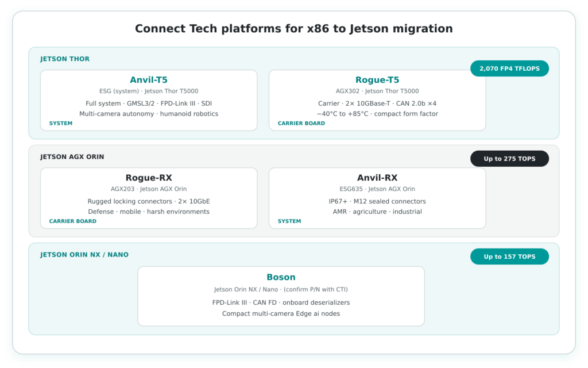
Task: Click 'Multi-camera autonomy · humanoid robotics' text
Action: pos(149,114)
